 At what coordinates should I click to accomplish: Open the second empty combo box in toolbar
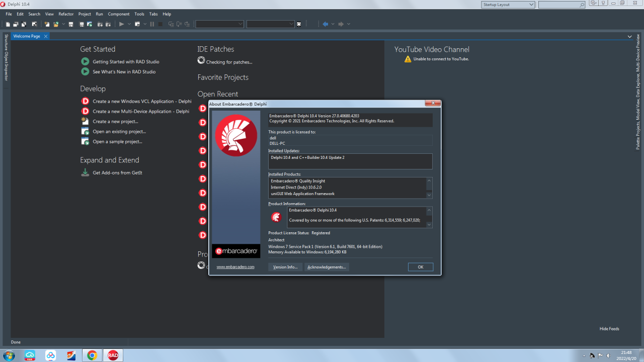point(271,24)
